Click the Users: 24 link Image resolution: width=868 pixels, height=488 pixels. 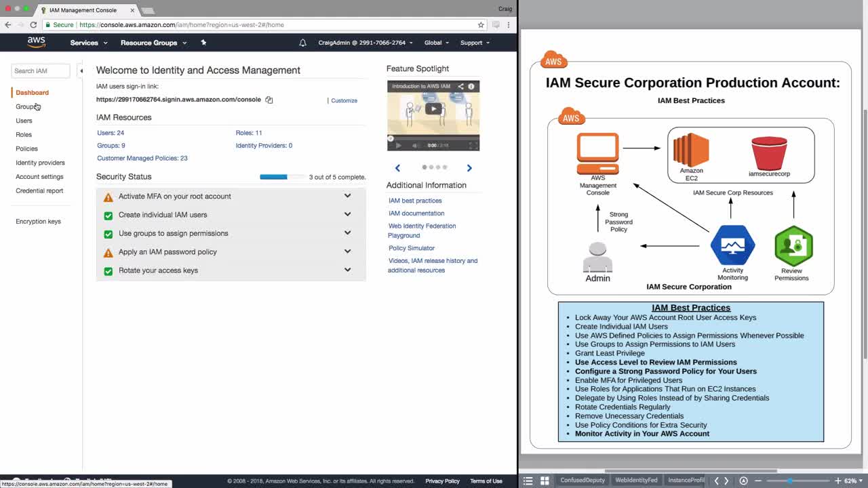click(x=111, y=133)
